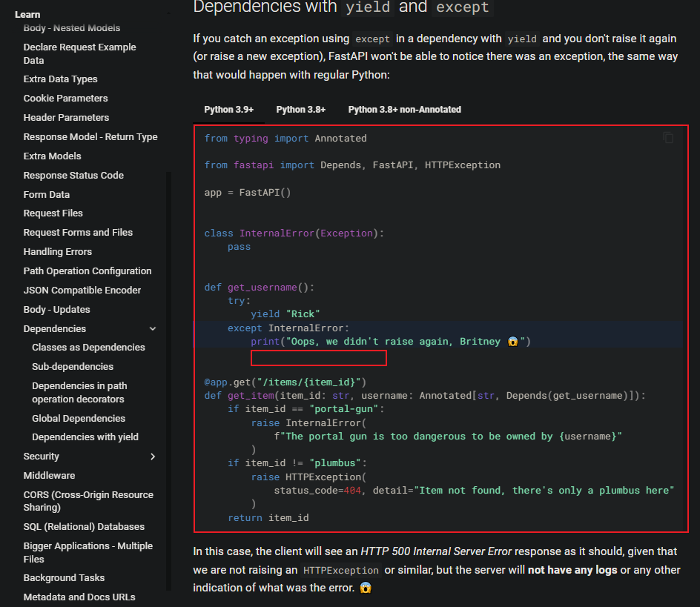
Task: Click the Learn section heading
Action: [27, 15]
